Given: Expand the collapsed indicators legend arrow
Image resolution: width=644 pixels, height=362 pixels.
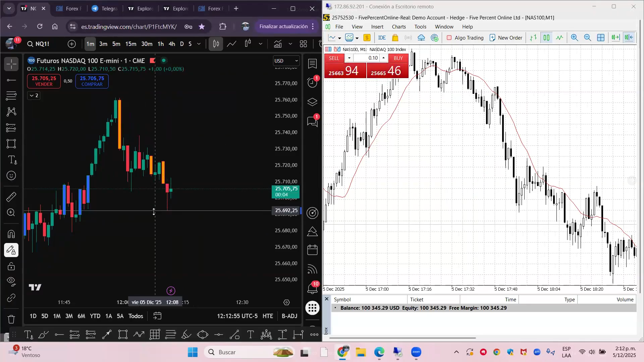Looking at the screenshot, I should click(x=34, y=96).
